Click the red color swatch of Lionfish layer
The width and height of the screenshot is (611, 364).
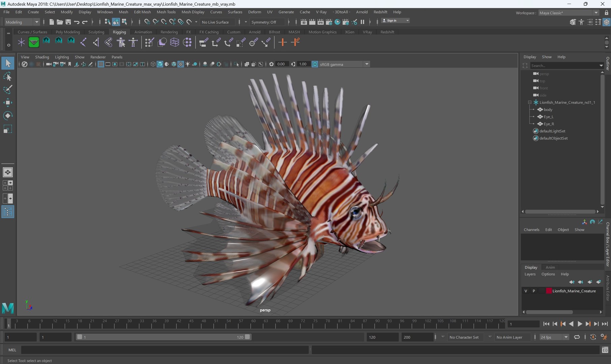coord(549,291)
